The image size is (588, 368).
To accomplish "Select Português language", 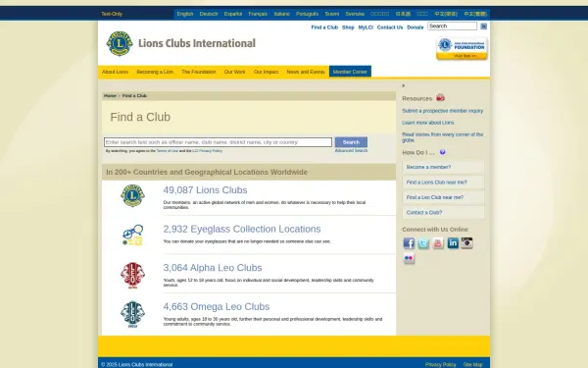I will 307,14.
